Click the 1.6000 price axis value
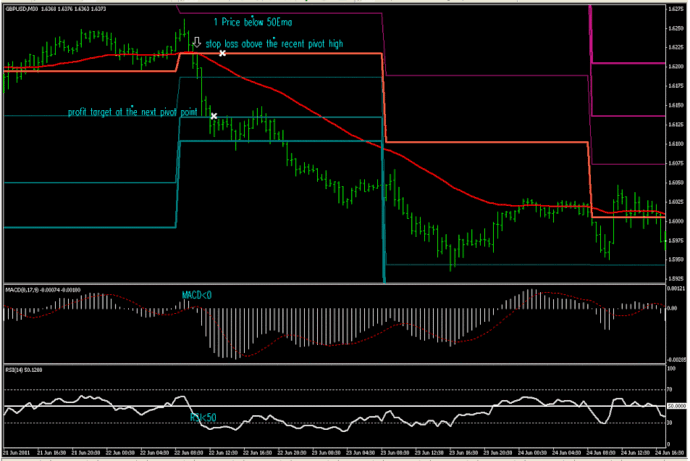 click(x=675, y=221)
